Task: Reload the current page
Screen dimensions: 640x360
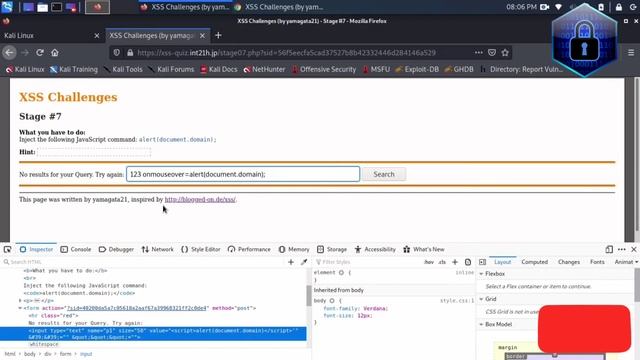Action: point(40,53)
